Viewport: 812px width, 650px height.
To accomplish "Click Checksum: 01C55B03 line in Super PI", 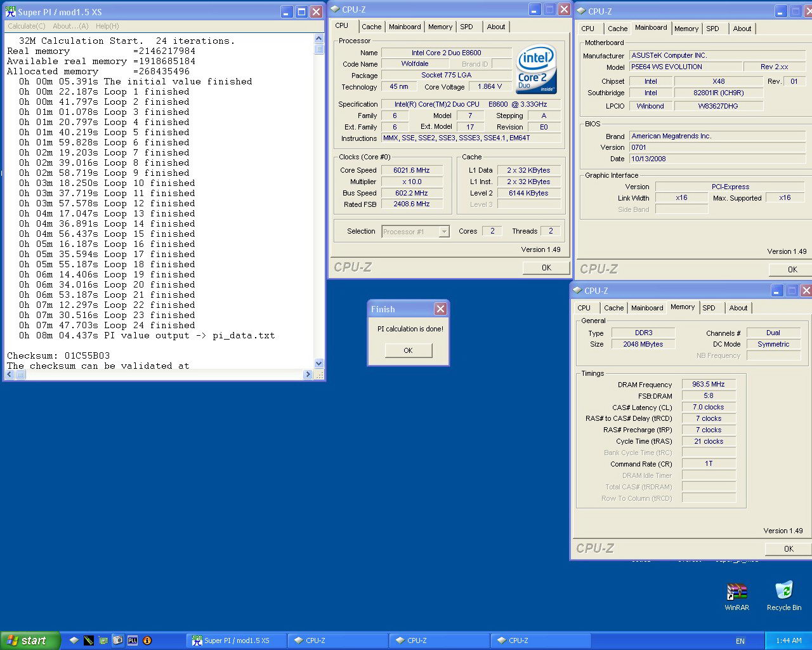I will tap(58, 355).
